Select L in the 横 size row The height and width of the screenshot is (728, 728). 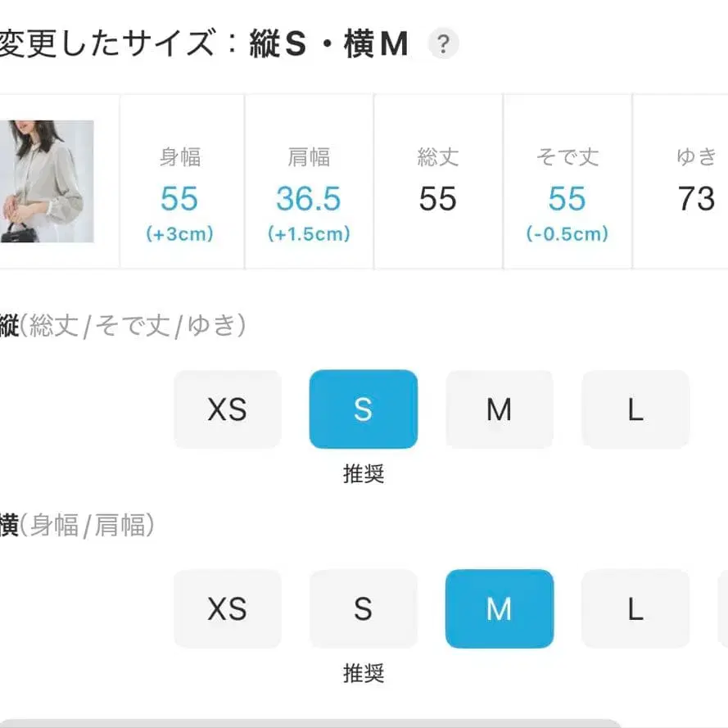(635, 609)
